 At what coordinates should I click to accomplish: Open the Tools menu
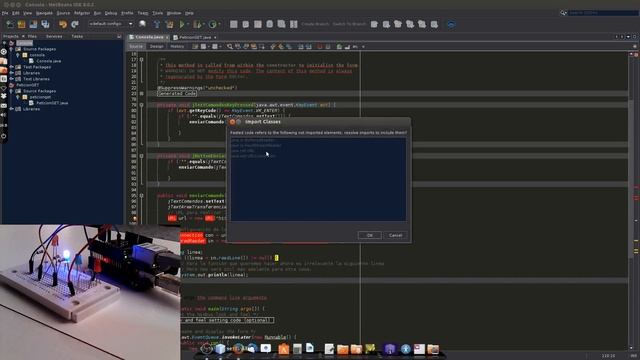158,13
